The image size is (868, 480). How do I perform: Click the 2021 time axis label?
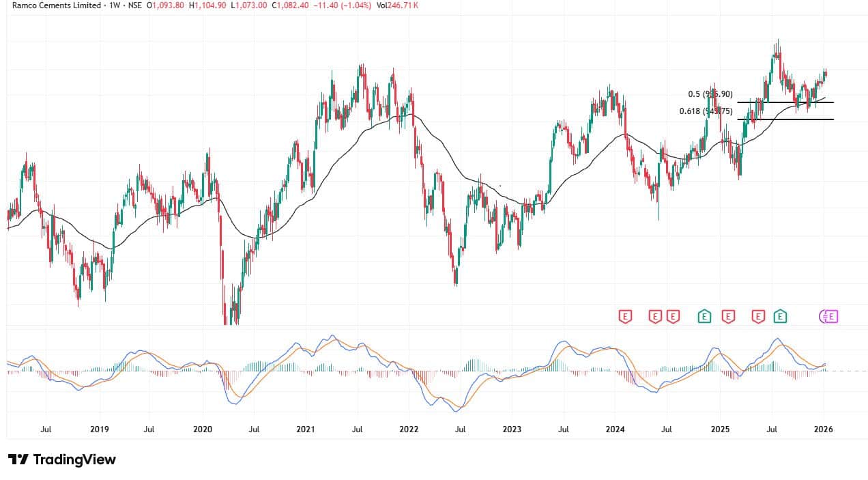(x=306, y=429)
